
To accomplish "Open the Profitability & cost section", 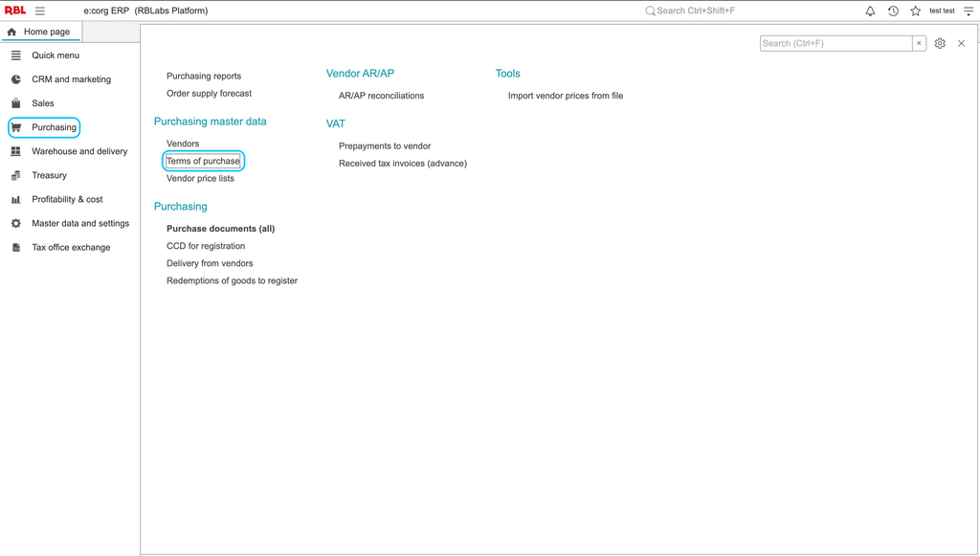I will [68, 199].
